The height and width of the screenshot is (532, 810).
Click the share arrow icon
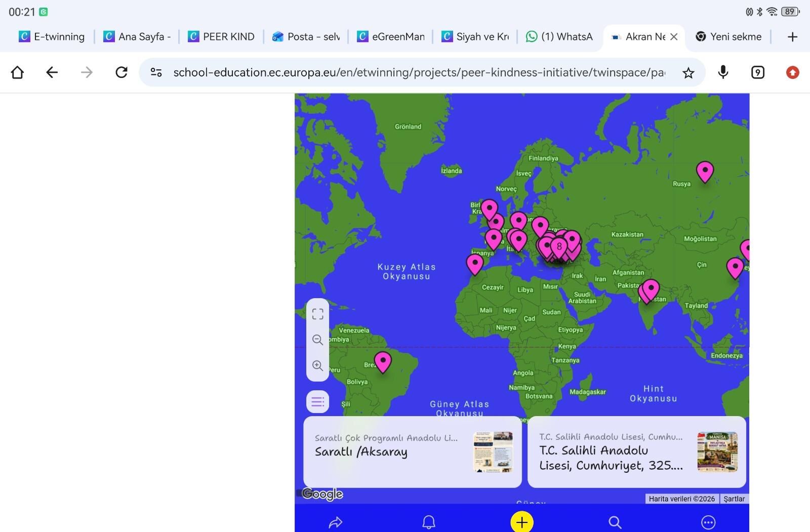point(336,522)
